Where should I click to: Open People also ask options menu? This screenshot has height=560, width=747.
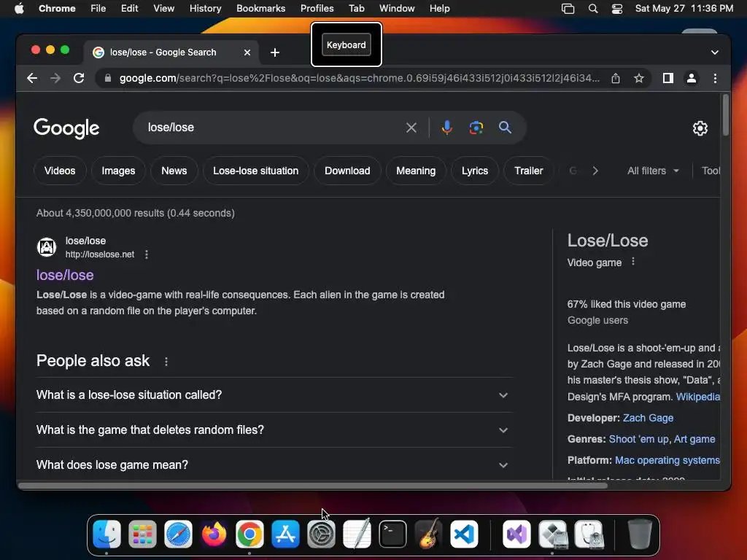pos(166,362)
